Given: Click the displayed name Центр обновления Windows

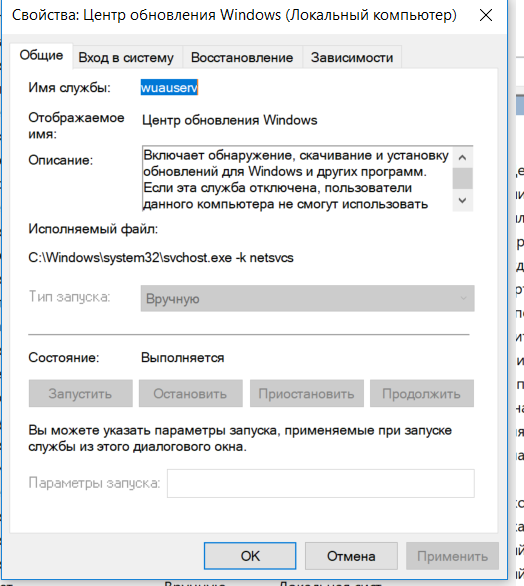Looking at the screenshot, I should 229,120.
